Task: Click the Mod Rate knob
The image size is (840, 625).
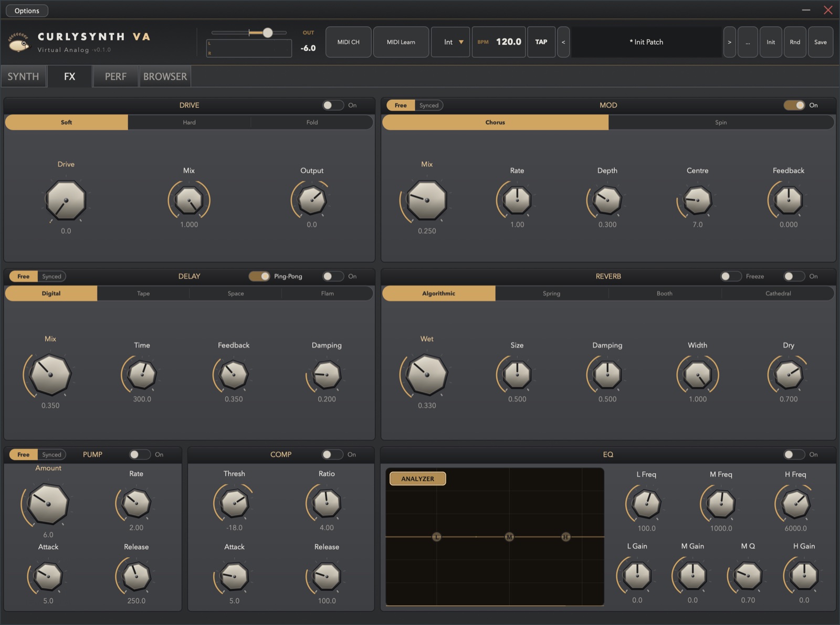Action: tap(517, 200)
